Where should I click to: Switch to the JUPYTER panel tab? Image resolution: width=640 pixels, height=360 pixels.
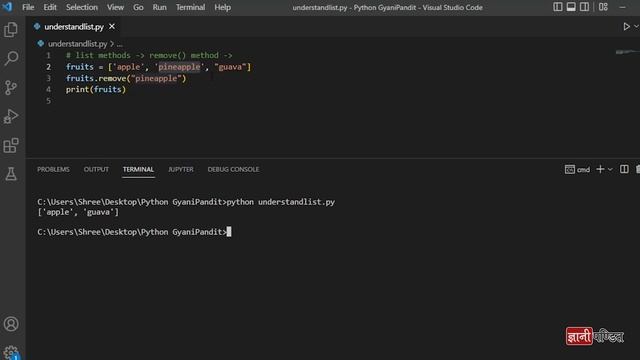[181, 169]
